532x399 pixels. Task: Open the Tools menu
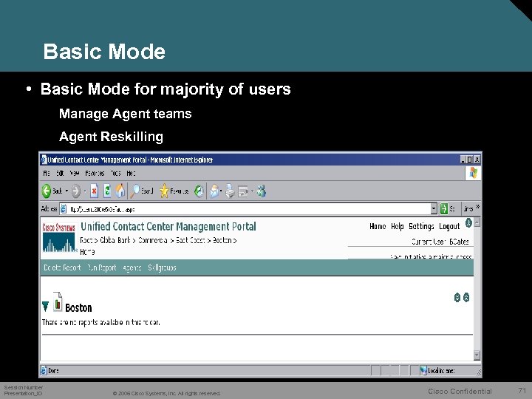(x=115, y=174)
